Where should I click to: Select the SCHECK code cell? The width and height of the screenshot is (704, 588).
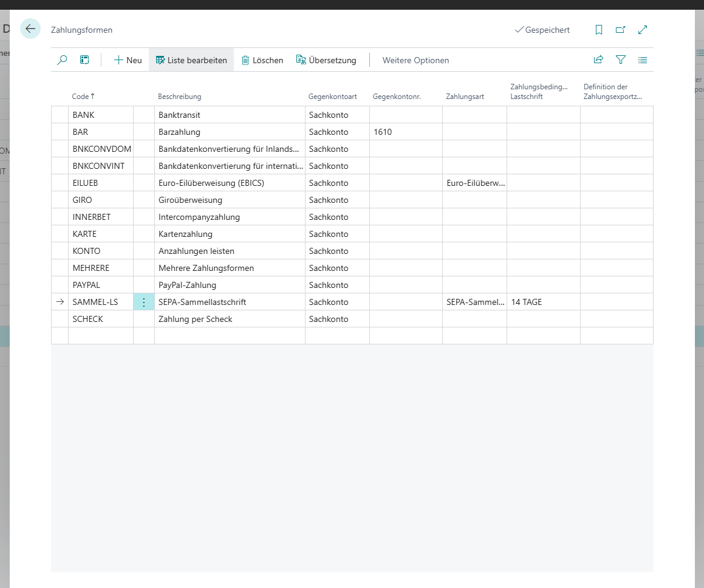pos(101,319)
